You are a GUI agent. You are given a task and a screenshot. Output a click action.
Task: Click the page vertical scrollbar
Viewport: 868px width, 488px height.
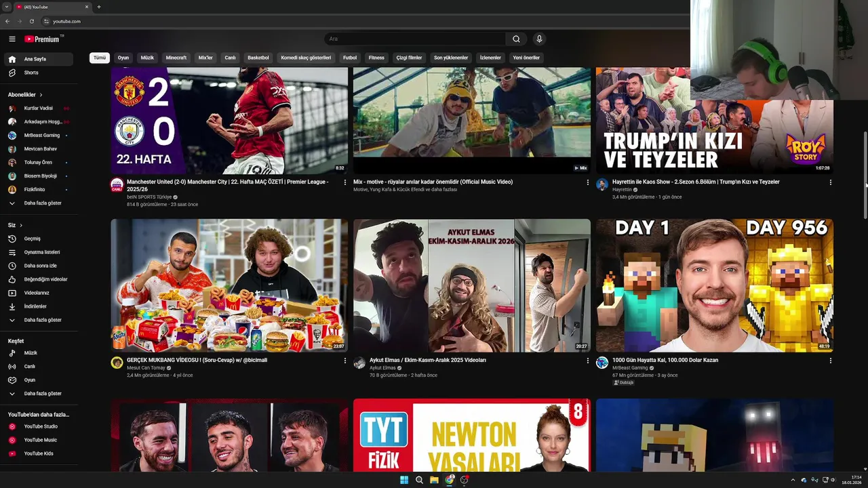(865, 175)
